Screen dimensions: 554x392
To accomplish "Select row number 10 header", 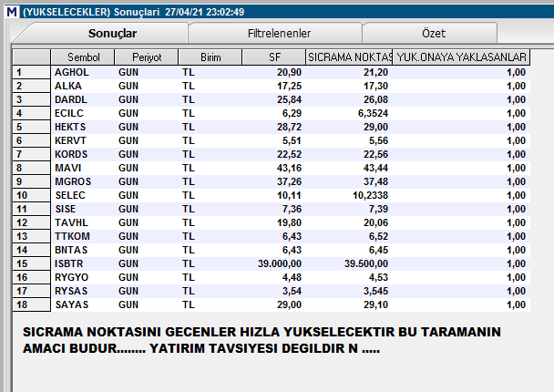I will pos(32,195).
